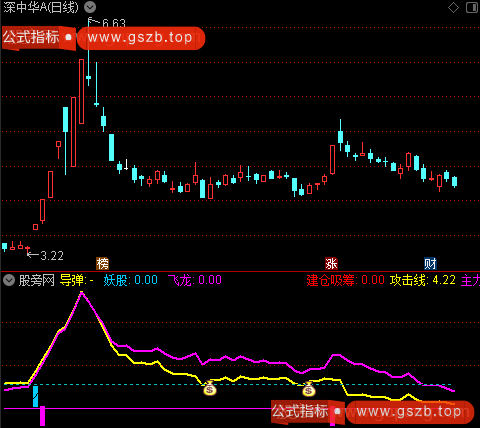Click the 股旁网 indicator name
The image size is (480, 428).
click(x=37, y=280)
